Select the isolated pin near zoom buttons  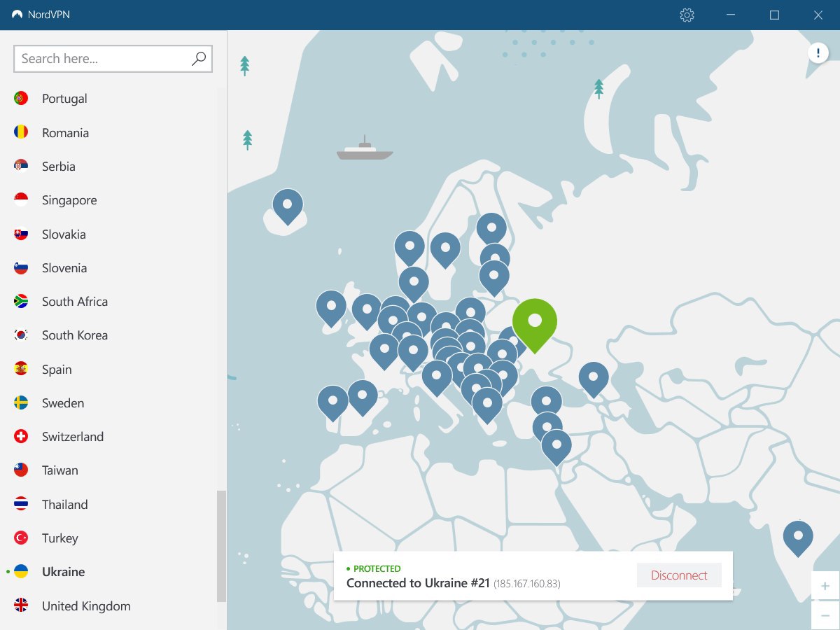(798, 539)
